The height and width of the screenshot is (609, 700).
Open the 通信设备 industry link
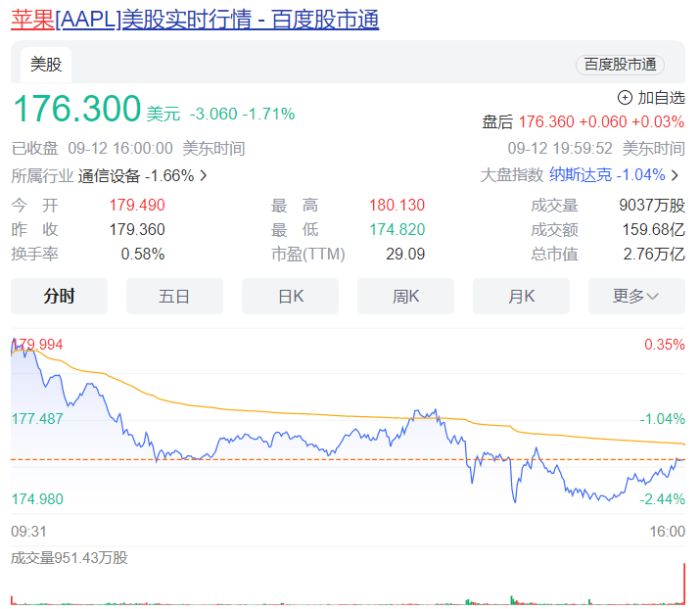click(x=111, y=176)
